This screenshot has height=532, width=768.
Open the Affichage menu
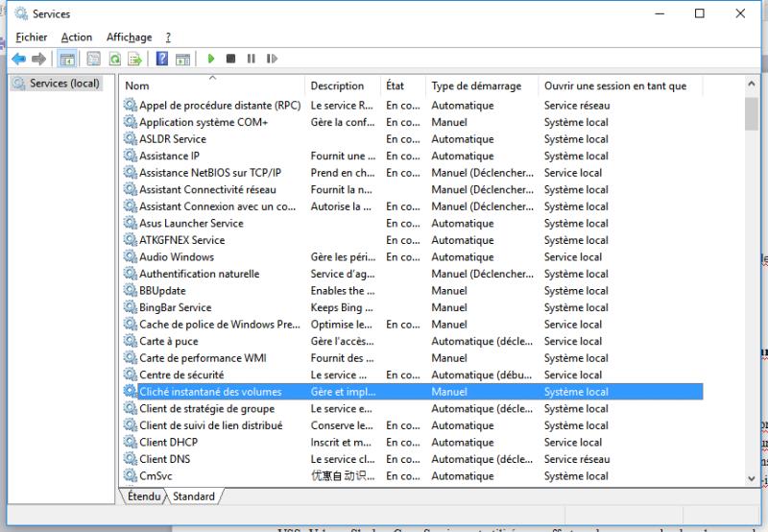[129, 37]
